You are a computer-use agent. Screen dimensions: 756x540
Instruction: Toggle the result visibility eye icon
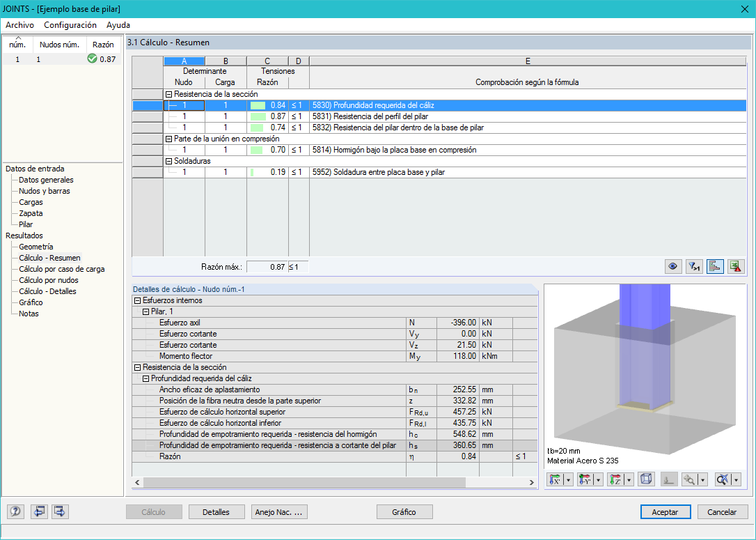coord(673,266)
